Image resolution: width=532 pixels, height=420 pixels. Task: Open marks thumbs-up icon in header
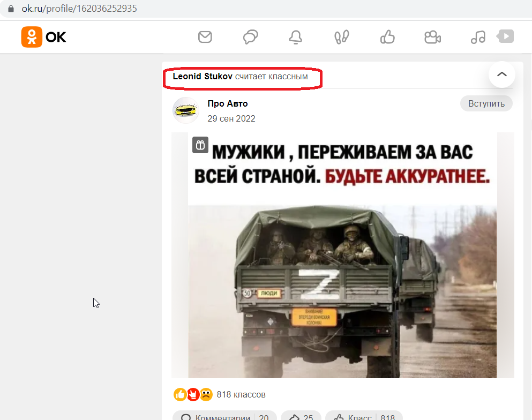[x=387, y=37]
